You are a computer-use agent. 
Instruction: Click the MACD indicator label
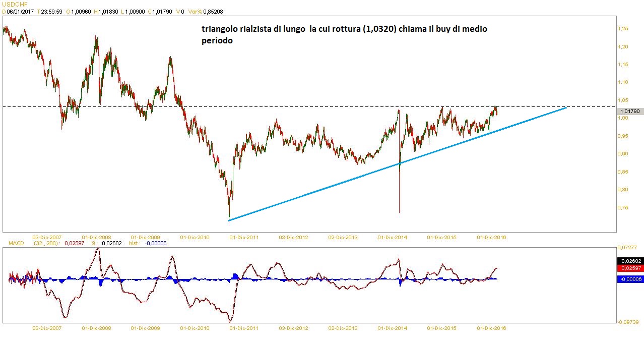pos(17,243)
